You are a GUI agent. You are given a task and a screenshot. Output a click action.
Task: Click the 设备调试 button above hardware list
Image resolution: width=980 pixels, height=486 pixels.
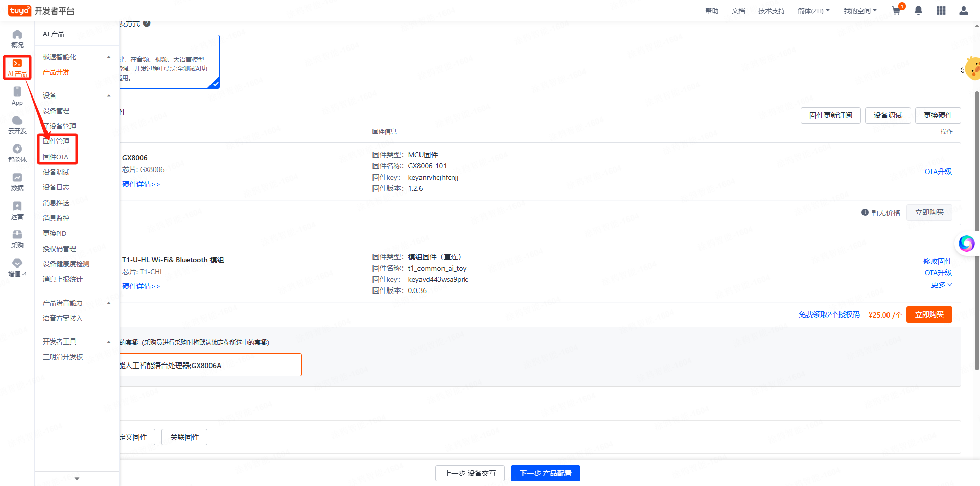[888, 115]
